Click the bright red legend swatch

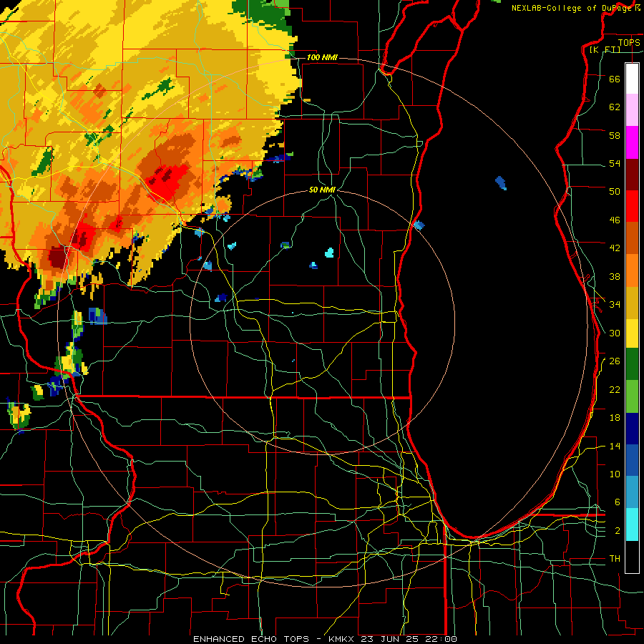coord(632,206)
